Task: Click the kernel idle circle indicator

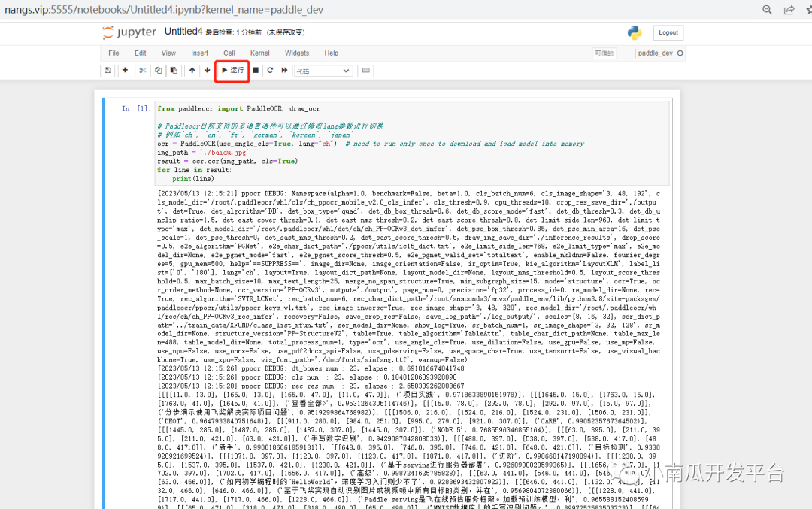Action: pos(680,53)
